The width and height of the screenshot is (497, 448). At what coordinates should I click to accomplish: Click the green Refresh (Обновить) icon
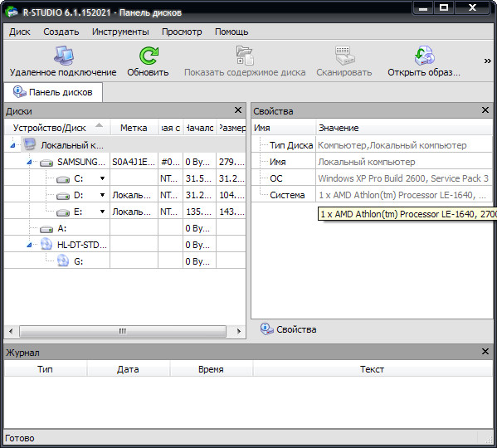[149, 56]
